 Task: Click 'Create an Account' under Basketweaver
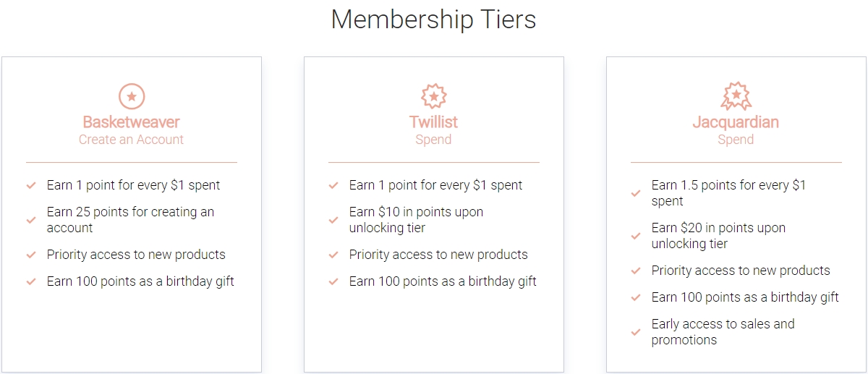click(x=131, y=140)
